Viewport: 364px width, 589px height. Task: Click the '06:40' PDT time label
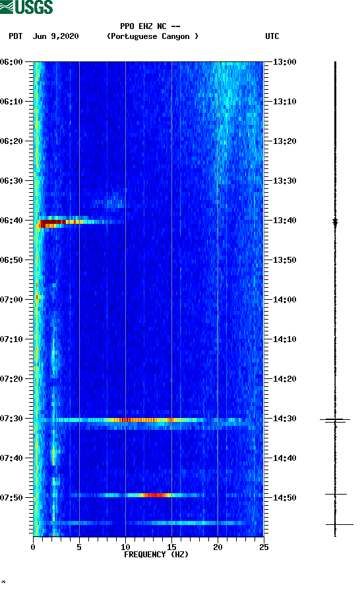click(x=12, y=221)
